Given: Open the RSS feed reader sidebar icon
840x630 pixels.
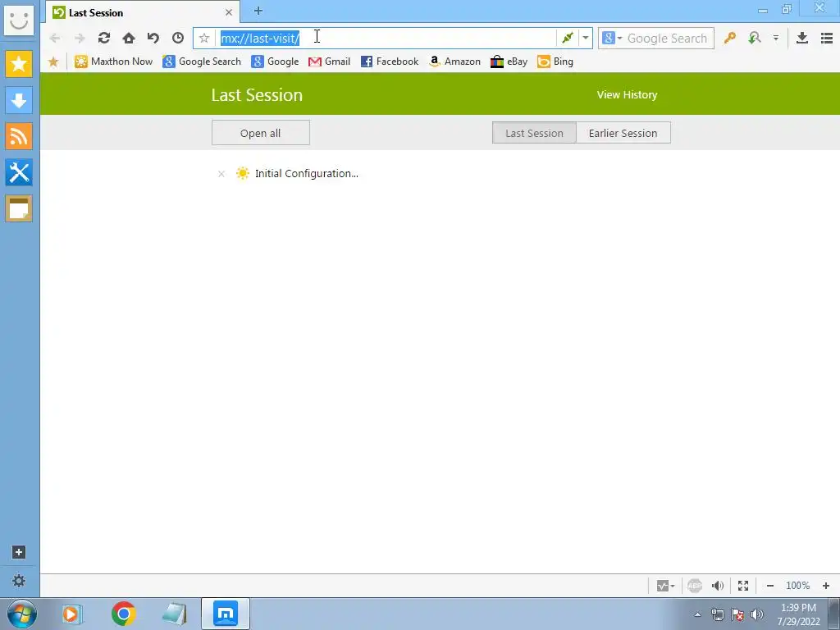Looking at the screenshot, I should click(19, 136).
